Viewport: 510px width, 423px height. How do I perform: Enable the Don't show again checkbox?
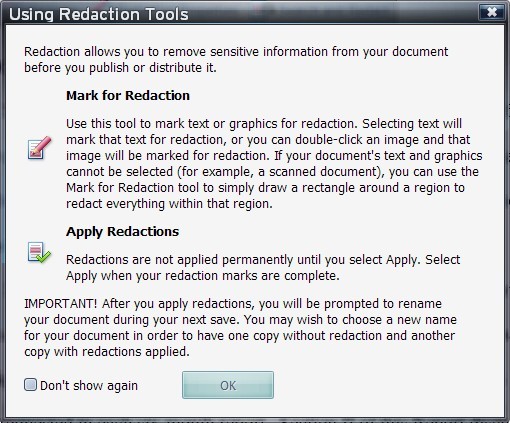pos(30,385)
